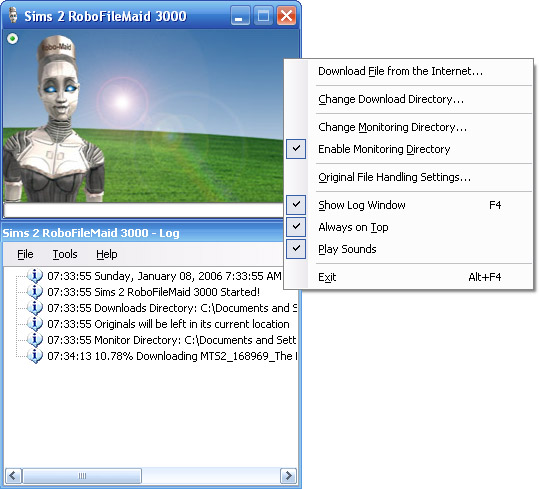Click the progress bar below the robot image
Image resolution: width=539 pixels, height=489 pixels.
[143, 209]
